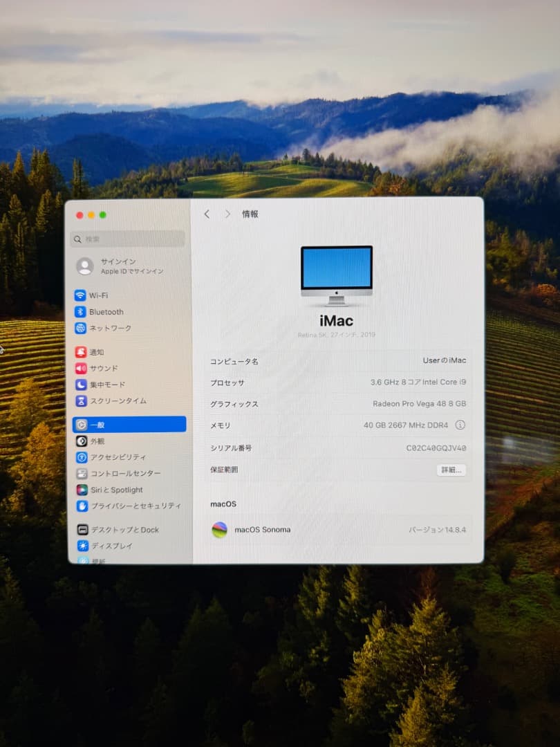Click the コントロールセンター icon

(82, 474)
